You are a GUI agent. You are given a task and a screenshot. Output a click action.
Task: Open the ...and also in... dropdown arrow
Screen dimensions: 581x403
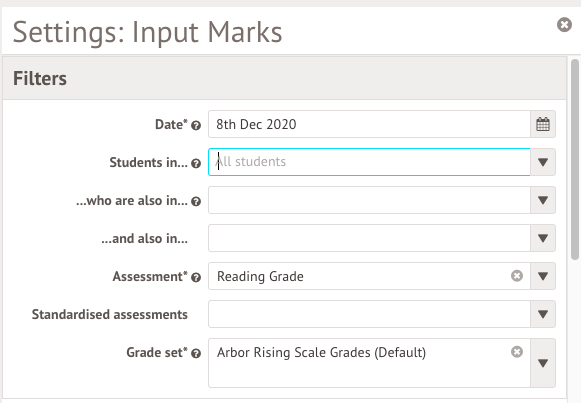point(543,238)
